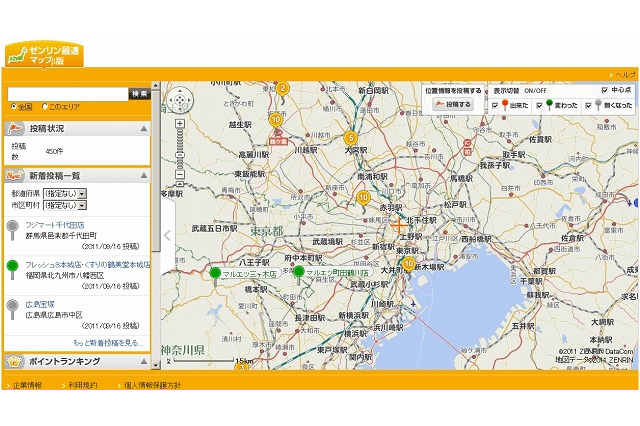Click the zoom in plus button
The width and height of the screenshot is (640, 426).
tap(180, 124)
